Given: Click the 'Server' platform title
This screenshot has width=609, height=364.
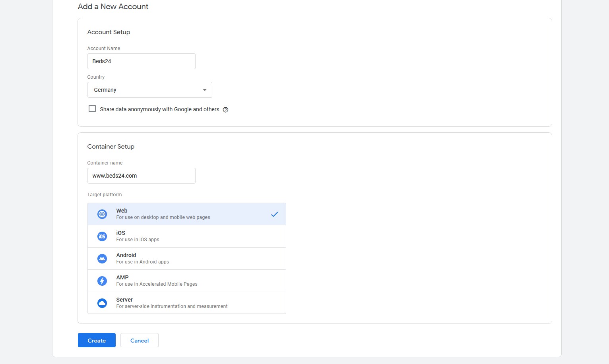Looking at the screenshot, I should 124,300.
